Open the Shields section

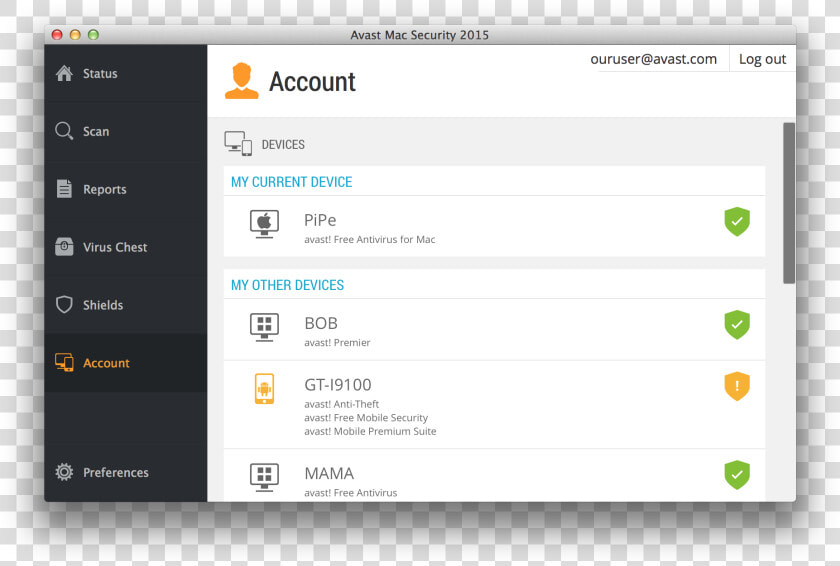[126, 305]
